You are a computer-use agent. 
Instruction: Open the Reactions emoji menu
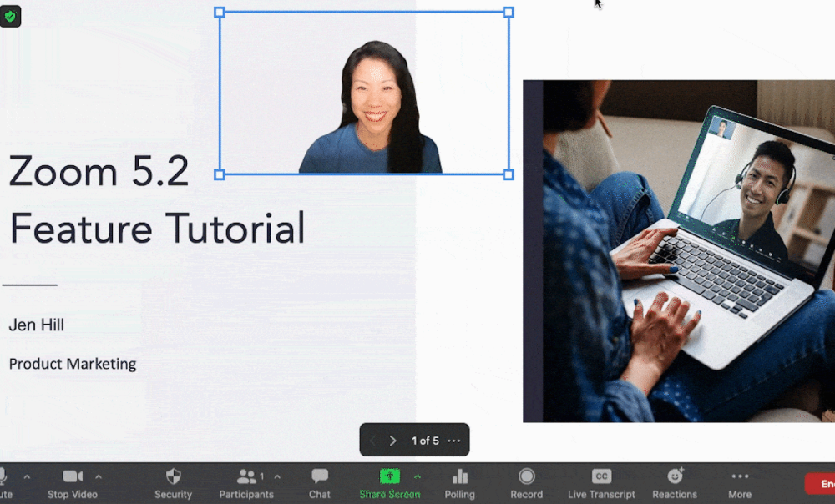675,482
